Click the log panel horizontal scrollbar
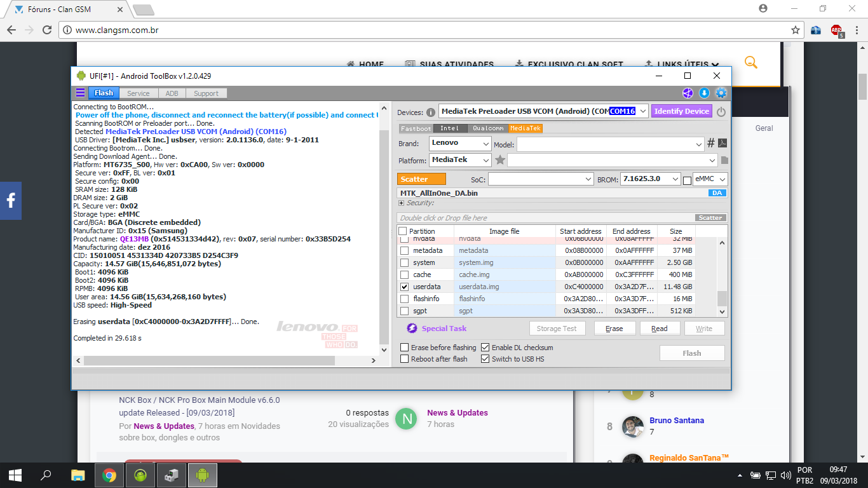Image resolution: width=868 pixels, height=488 pixels. point(208,360)
